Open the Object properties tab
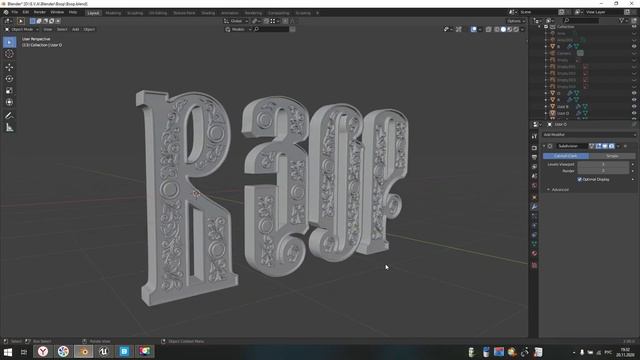The width and height of the screenshot is (640, 360). tap(534, 198)
